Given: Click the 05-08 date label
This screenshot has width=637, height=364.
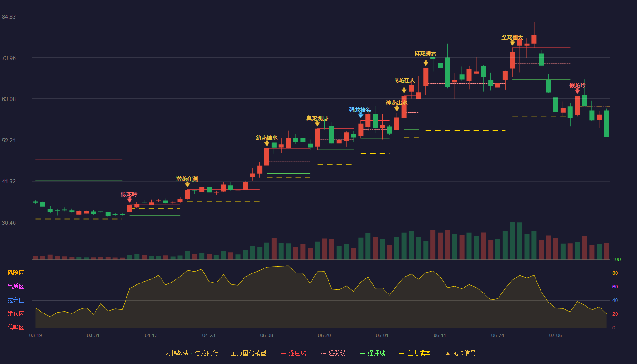Looking at the screenshot, I should (x=267, y=335).
